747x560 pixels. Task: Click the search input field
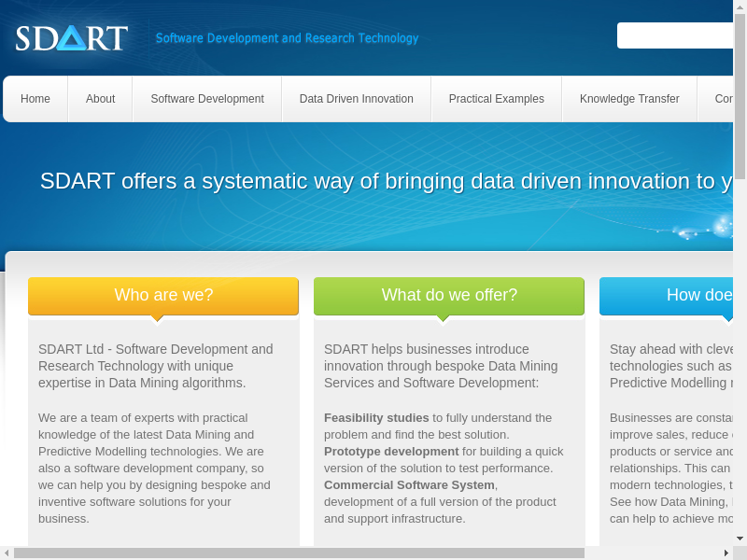tap(674, 35)
